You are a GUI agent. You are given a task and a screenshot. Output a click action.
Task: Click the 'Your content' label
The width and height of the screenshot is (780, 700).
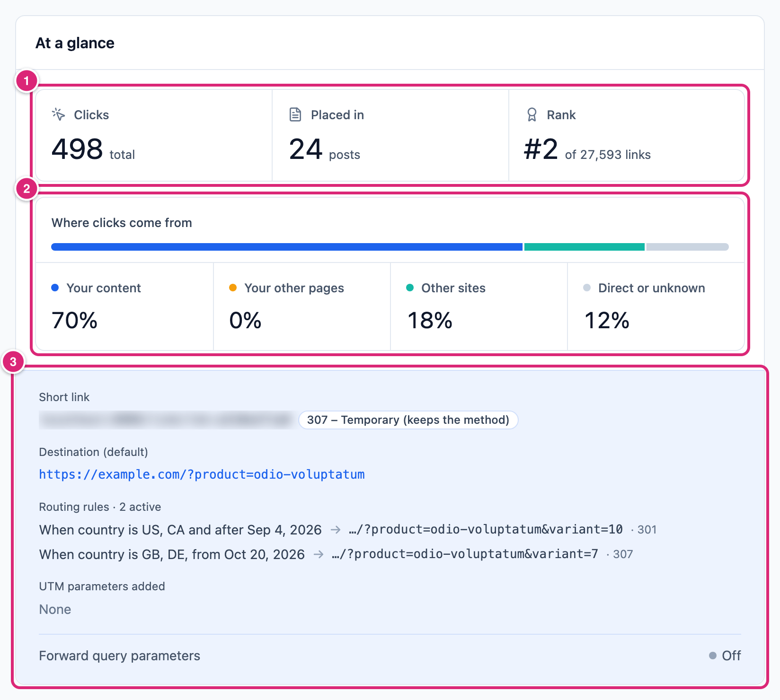[x=104, y=288]
